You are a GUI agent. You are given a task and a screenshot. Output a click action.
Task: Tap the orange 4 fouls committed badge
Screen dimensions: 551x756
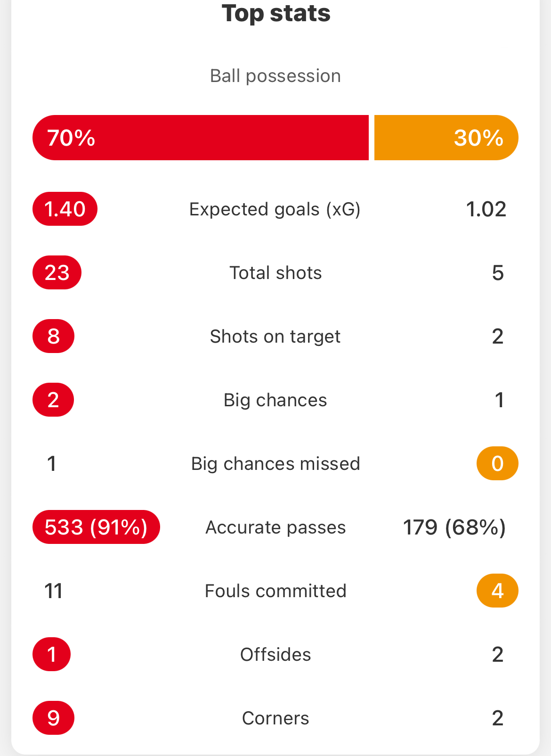tap(498, 591)
